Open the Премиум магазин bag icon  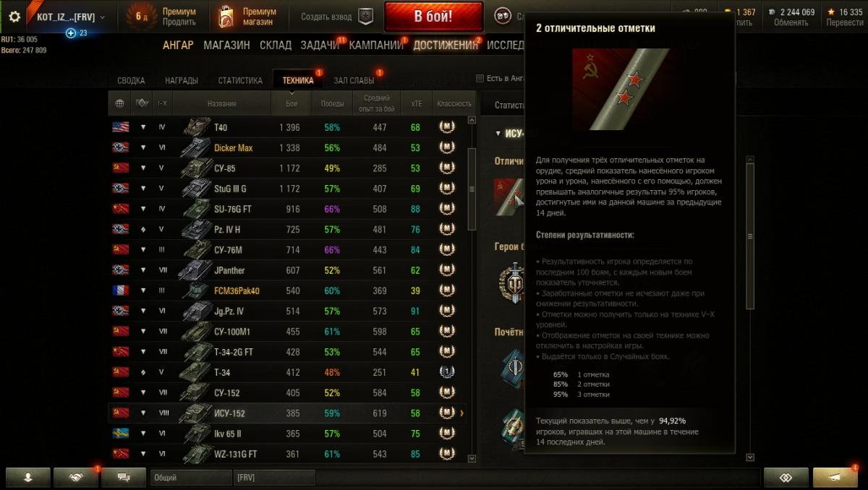click(226, 17)
